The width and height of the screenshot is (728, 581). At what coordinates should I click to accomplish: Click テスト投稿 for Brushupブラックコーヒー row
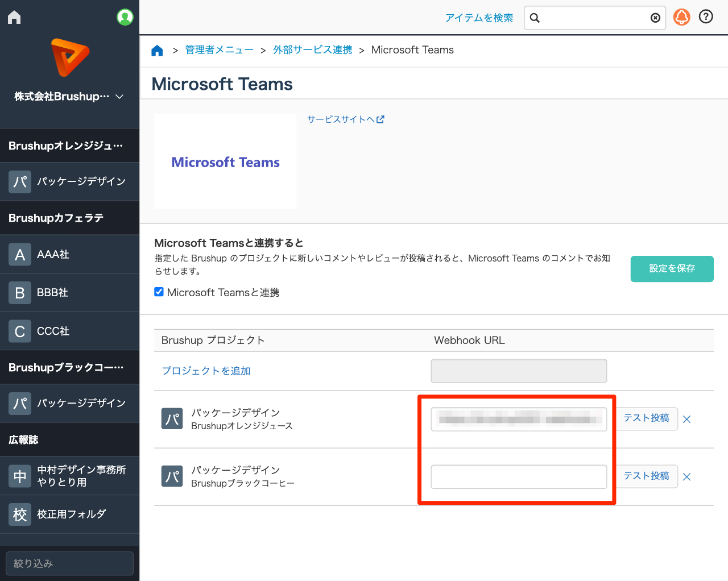[647, 476]
